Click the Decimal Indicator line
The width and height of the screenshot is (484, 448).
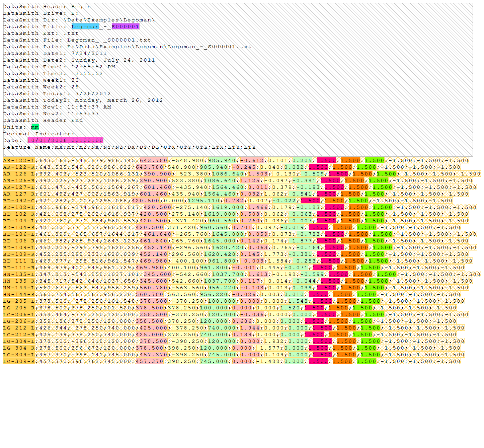pos(43,134)
